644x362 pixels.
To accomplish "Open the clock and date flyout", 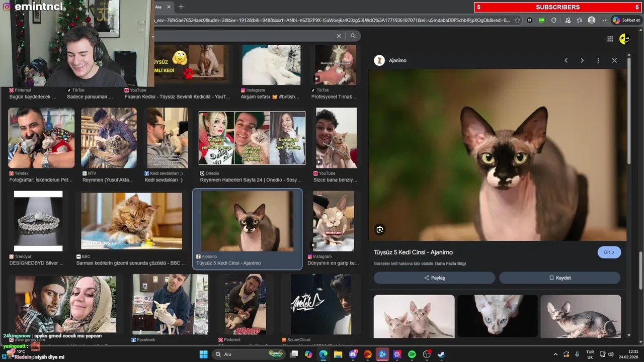I will pos(629,354).
